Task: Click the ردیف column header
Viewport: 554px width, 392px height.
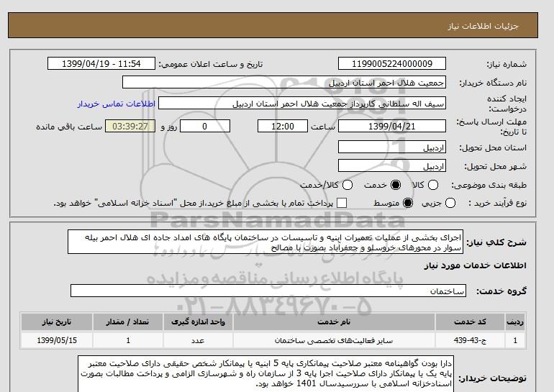Action: [x=515, y=322]
